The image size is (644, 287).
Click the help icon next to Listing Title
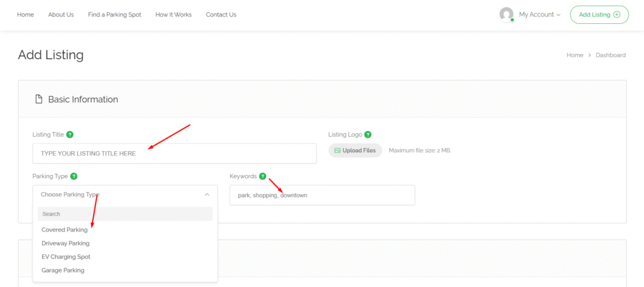70,135
